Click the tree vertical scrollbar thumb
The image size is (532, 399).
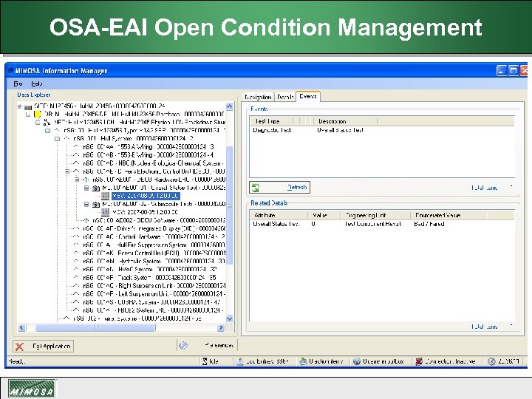(229, 205)
